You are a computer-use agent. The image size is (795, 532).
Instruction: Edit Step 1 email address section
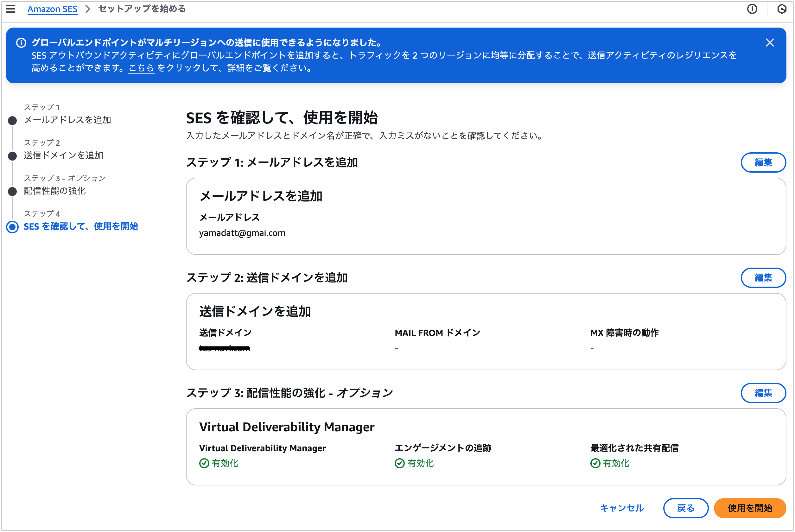coord(763,162)
